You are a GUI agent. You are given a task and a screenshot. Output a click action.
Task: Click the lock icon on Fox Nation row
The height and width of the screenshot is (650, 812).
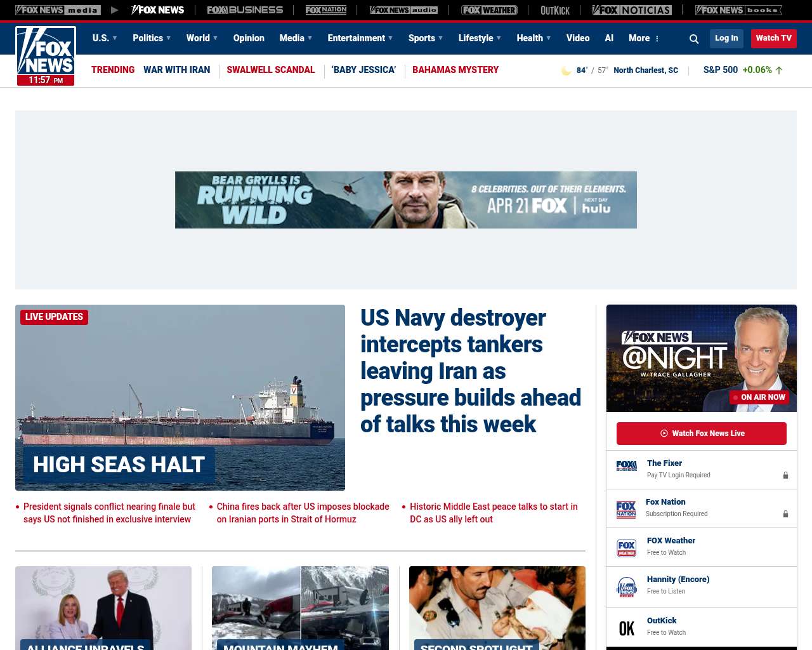point(785,514)
